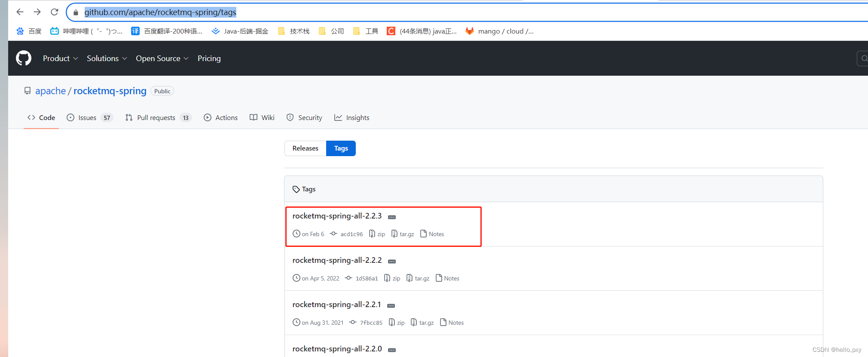
Task: Open tag rocketmq-spring-all-2.2.2
Action: pos(337,260)
